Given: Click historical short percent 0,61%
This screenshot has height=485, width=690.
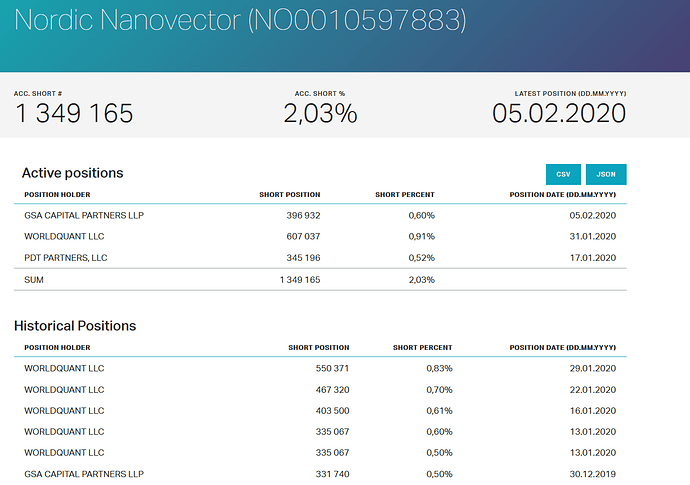Looking at the screenshot, I should coord(439,411).
